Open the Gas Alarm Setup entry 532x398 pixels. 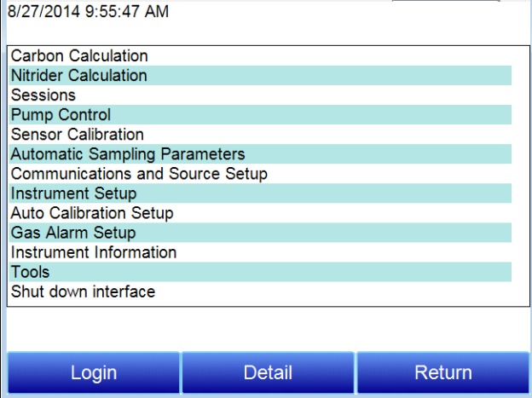point(73,233)
